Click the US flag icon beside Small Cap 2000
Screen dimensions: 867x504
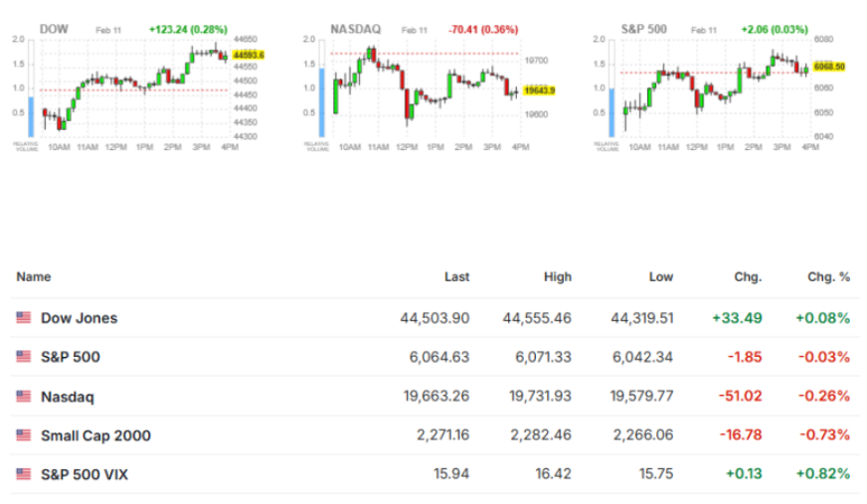(23, 435)
